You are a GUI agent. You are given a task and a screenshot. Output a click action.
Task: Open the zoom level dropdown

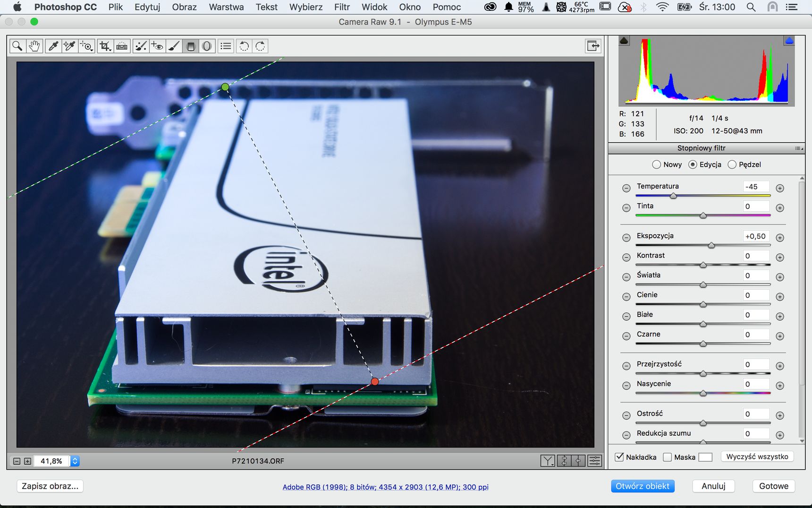tap(75, 461)
